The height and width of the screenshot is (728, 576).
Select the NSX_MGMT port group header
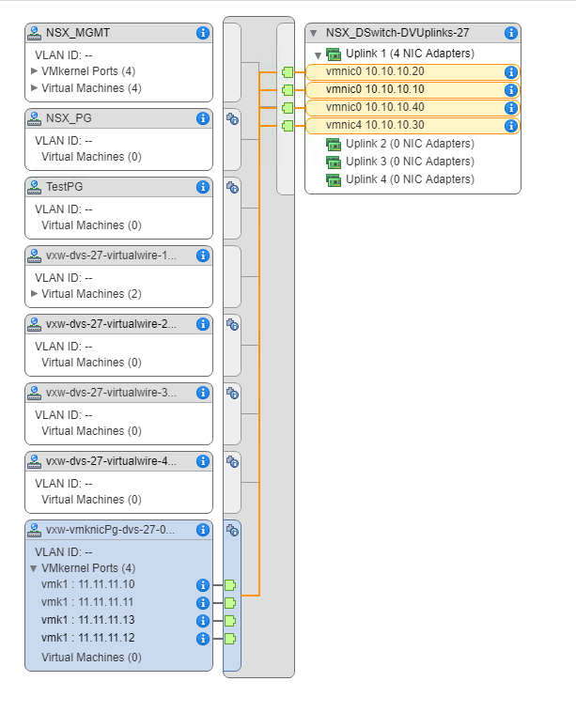tap(119, 33)
